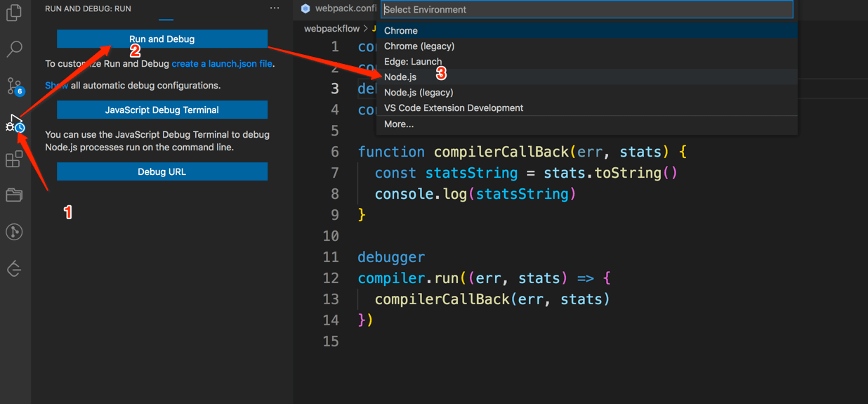
Task: Focus the Select Environment input field
Action: (x=587, y=10)
